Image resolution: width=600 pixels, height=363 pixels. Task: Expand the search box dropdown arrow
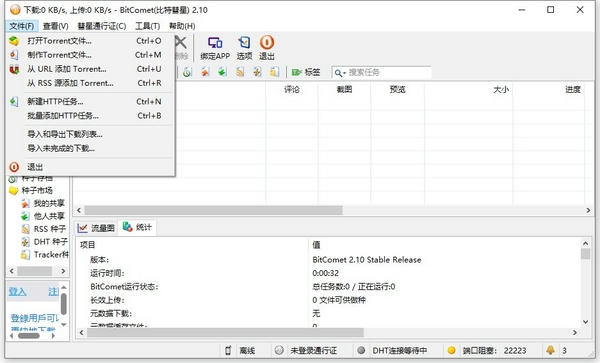[344, 73]
